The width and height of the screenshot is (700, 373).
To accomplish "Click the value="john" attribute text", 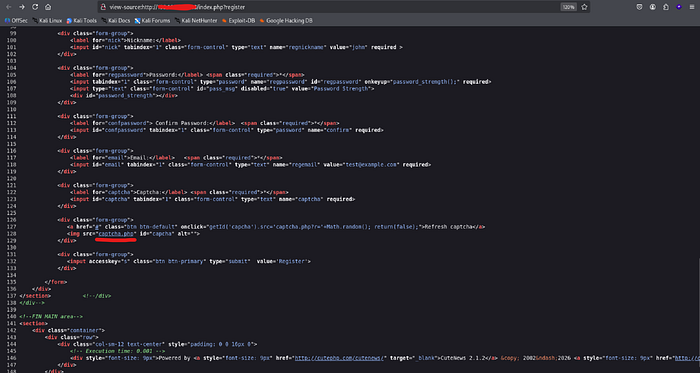I will [x=349, y=47].
